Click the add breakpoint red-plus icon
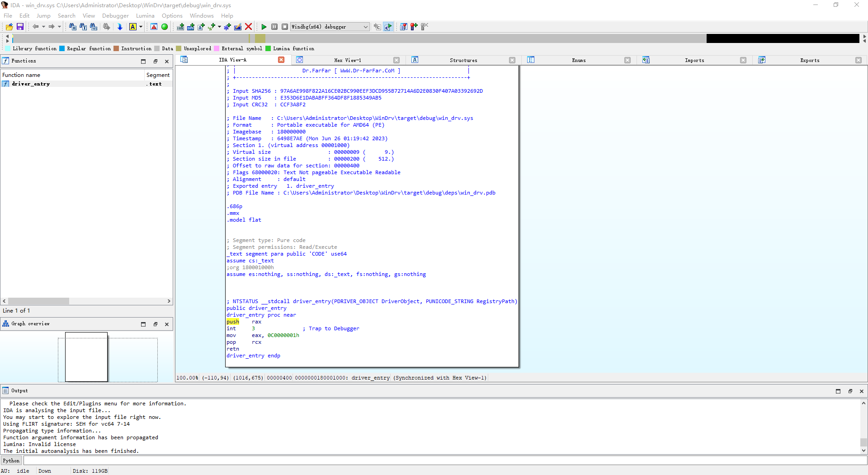Viewport: 868px width, 475px height. [x=414, y=27]
